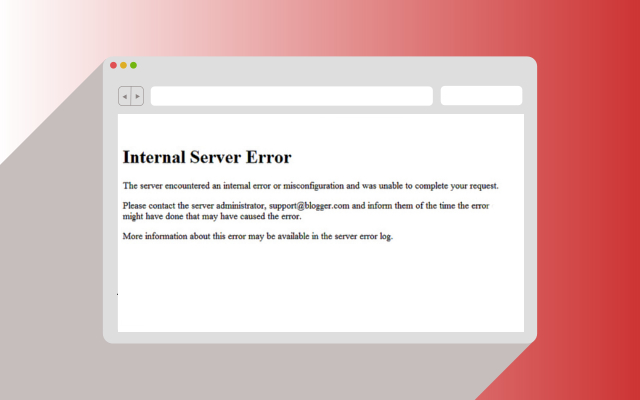
Task: Close the window using the red dot
Action: [x=114, y=65]
